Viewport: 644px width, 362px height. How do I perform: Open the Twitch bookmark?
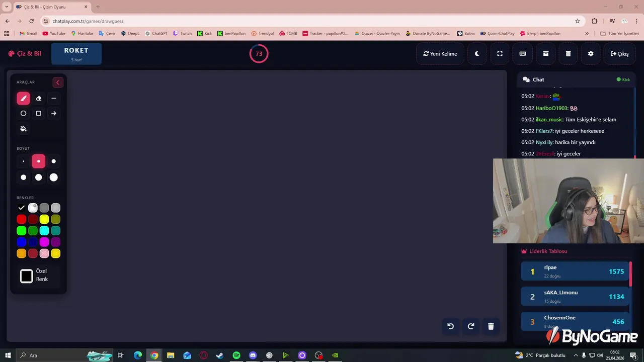point(182,34)
